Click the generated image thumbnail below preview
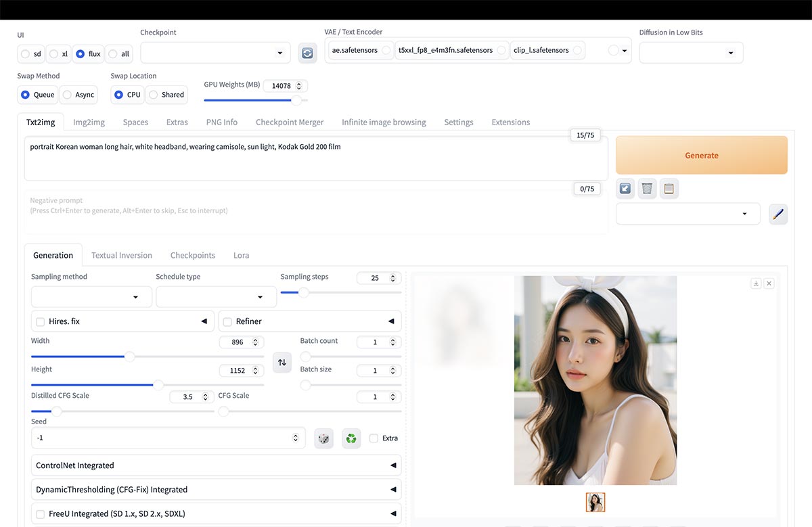The height and width of the screenshot is (527, 812). click(595, 502)
